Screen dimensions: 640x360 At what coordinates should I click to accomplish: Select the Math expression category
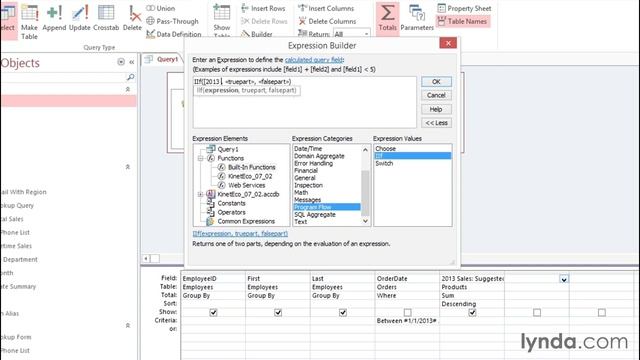(x=301, y=192)
